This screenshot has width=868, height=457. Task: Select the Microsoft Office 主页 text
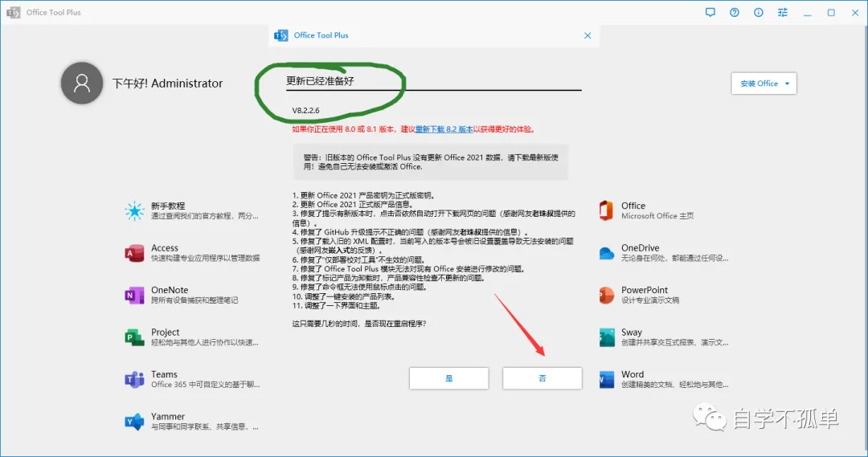tap(657, 216)
